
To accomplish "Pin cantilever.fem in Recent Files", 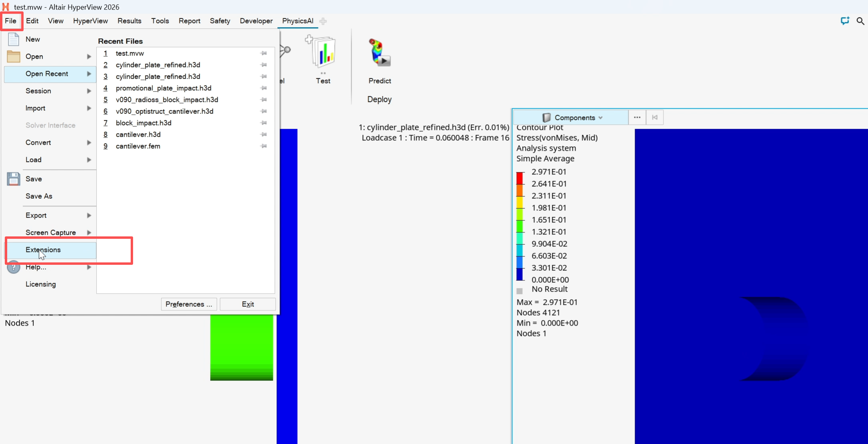I will (x=264, y=146).
